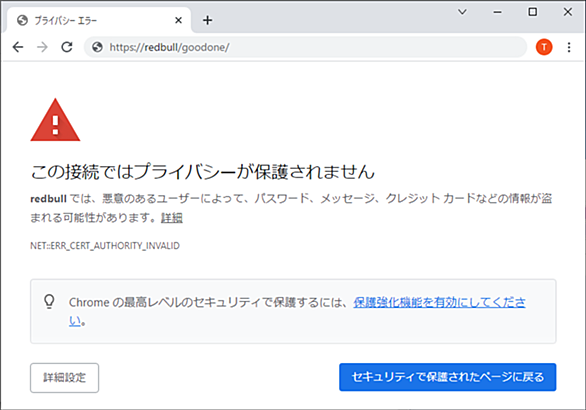Screen dimensions: 586x410
Task: Click the forward navigation arrow
Action: 42,47
